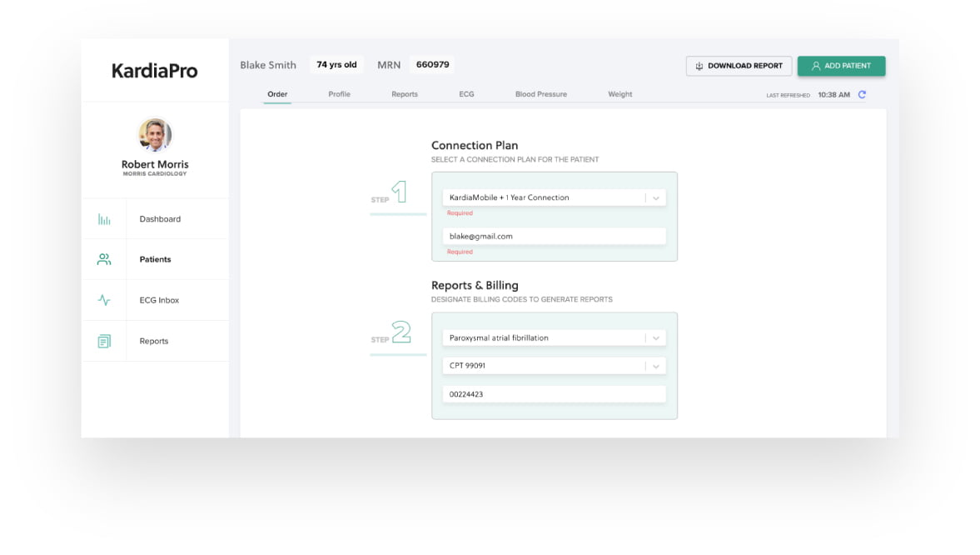Switch to the Weight tab
Image resolution: width=980 pixels, height=555 pixels.
click(x=620, y=94)
